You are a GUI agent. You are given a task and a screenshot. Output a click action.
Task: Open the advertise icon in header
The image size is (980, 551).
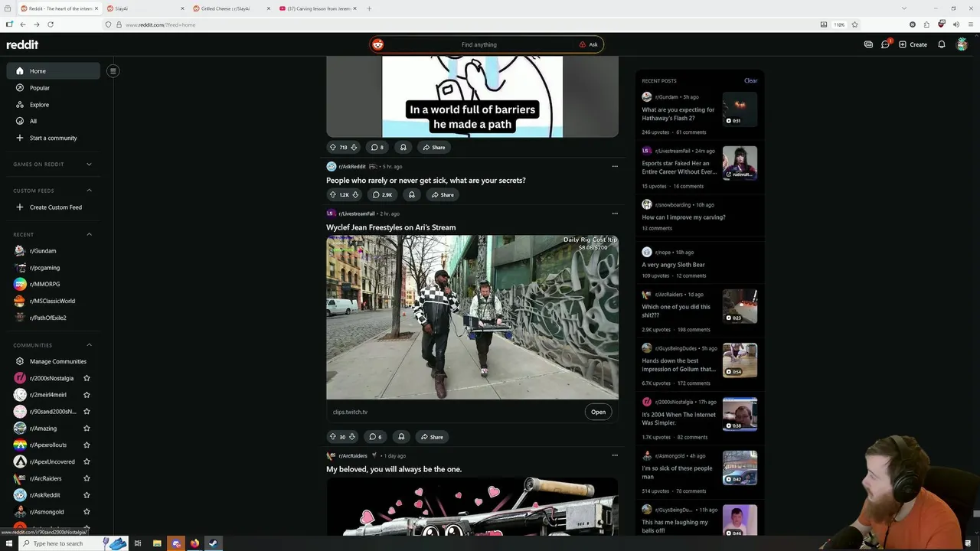(868, 44)
